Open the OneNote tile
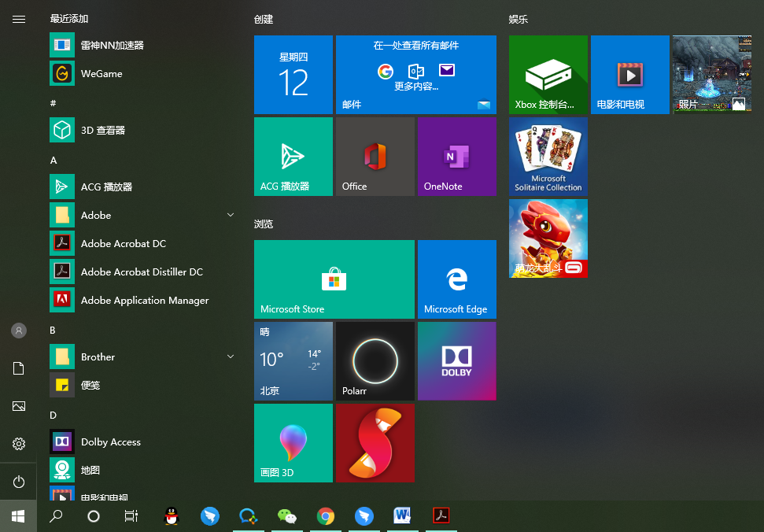Viewport: 764px width, 532px height. 456,157
